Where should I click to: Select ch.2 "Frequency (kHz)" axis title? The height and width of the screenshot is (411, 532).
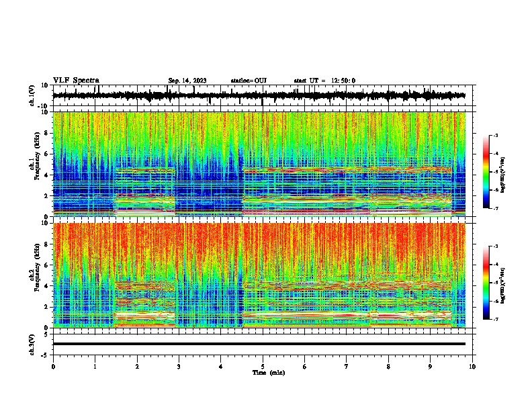(x=38, y=267)
